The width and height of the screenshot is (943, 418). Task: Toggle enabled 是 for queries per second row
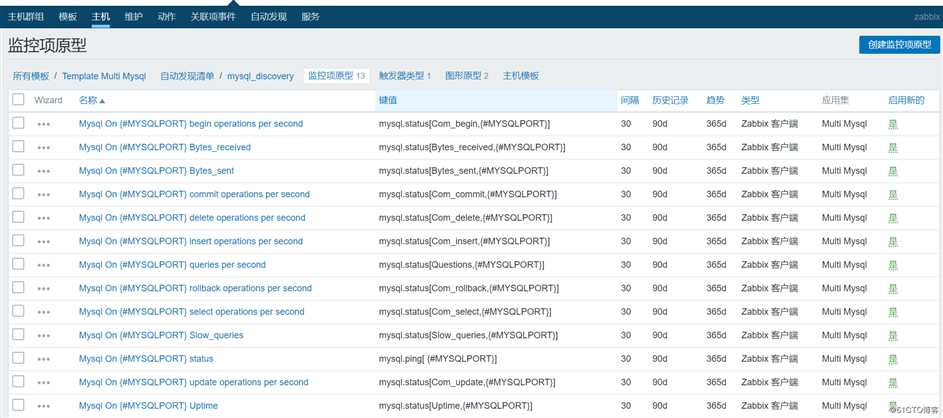point(892,265)
